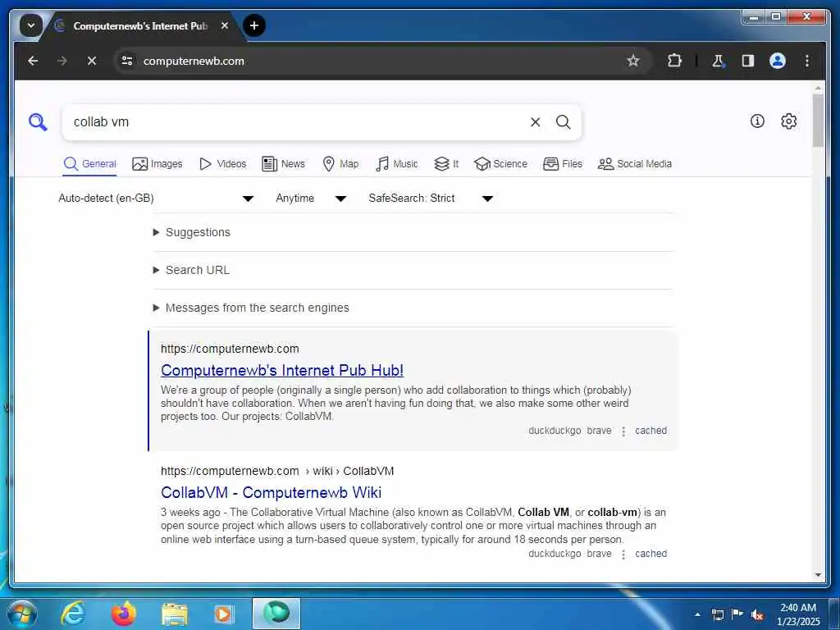Open Windows Media Player in taskbar
The image size is (840, 630).
pos(223,614)
